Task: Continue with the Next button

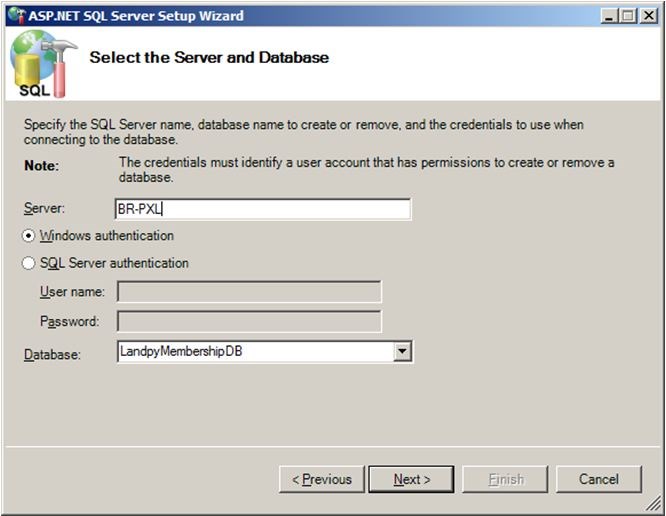Action: pos(412,479)
